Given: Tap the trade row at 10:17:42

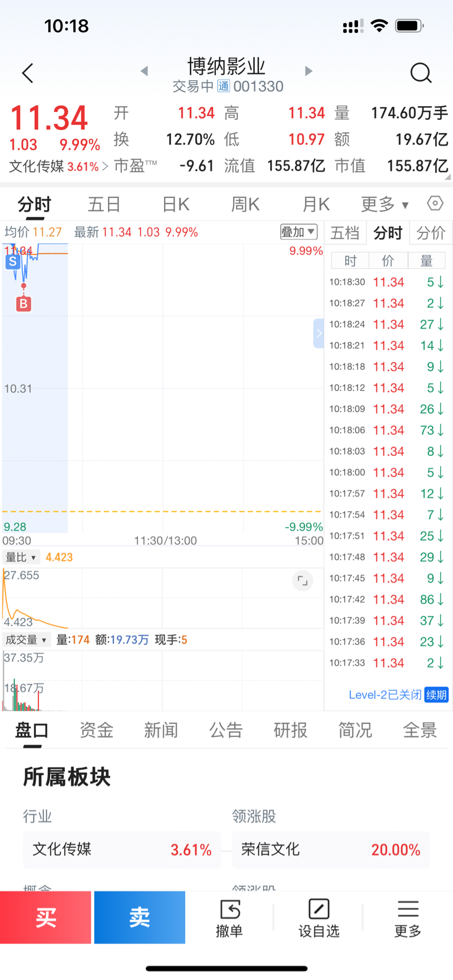Looking at the screenshot, I should click(387, 599).
